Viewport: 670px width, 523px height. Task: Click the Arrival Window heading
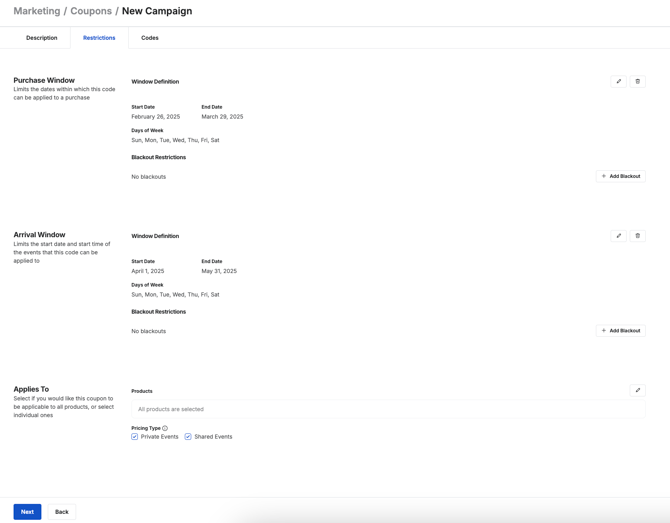pyautogui.click(x=39, y=235)
